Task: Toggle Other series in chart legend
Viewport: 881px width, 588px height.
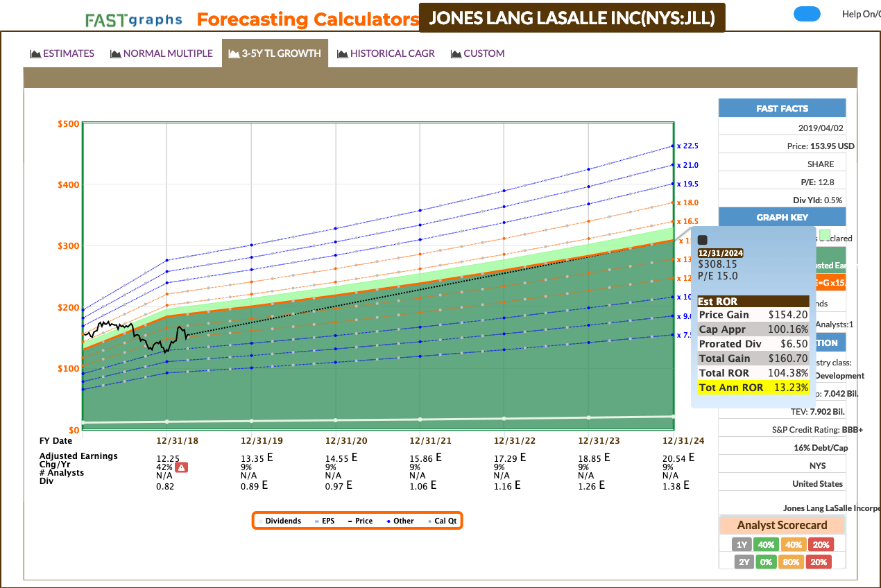Action: pos(399,521)
